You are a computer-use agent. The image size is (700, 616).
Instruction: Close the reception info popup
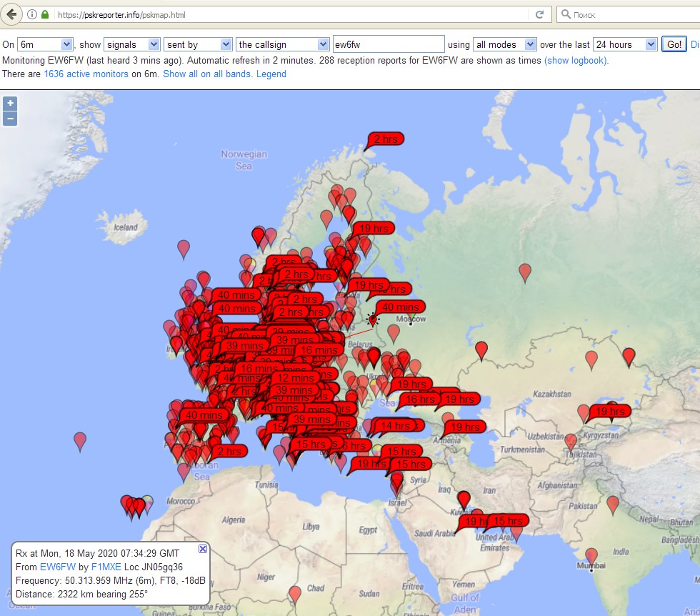pos(202,548)
